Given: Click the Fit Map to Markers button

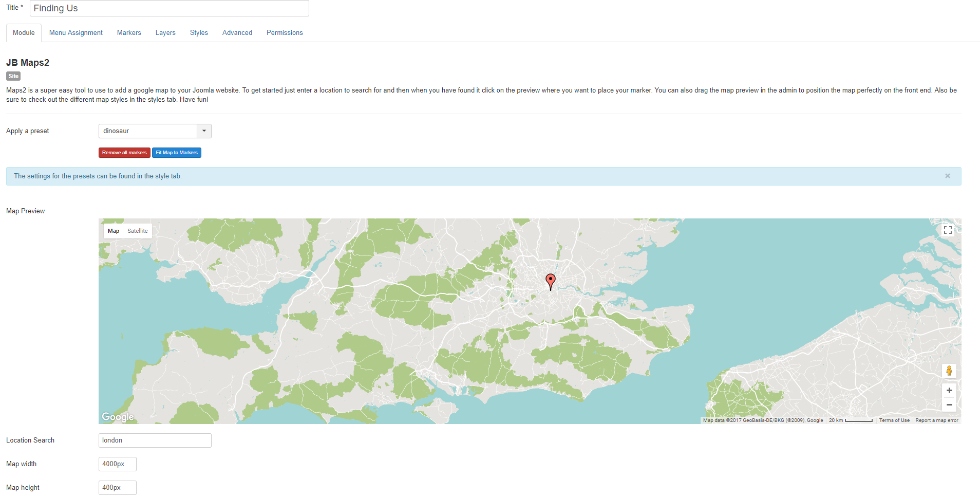Looking at the screenshot, I should click(177, 153).
